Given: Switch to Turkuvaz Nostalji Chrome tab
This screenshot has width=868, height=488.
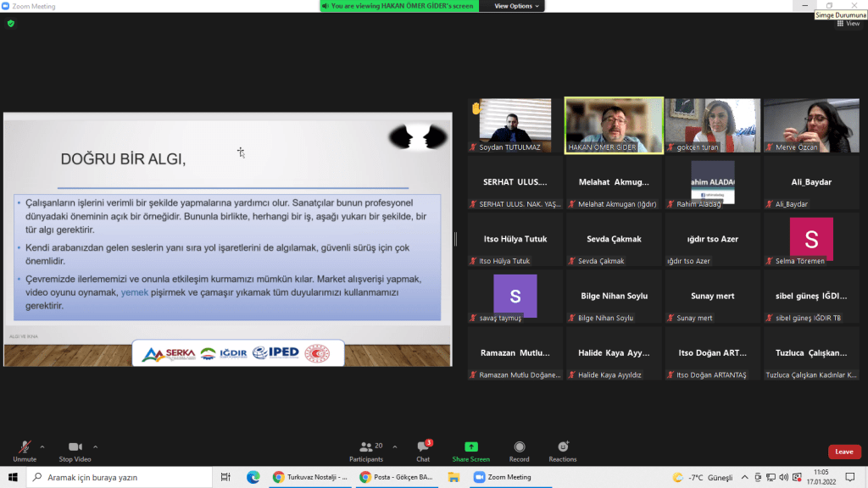Looking at the screenshot, I should [x=310, y=477].
